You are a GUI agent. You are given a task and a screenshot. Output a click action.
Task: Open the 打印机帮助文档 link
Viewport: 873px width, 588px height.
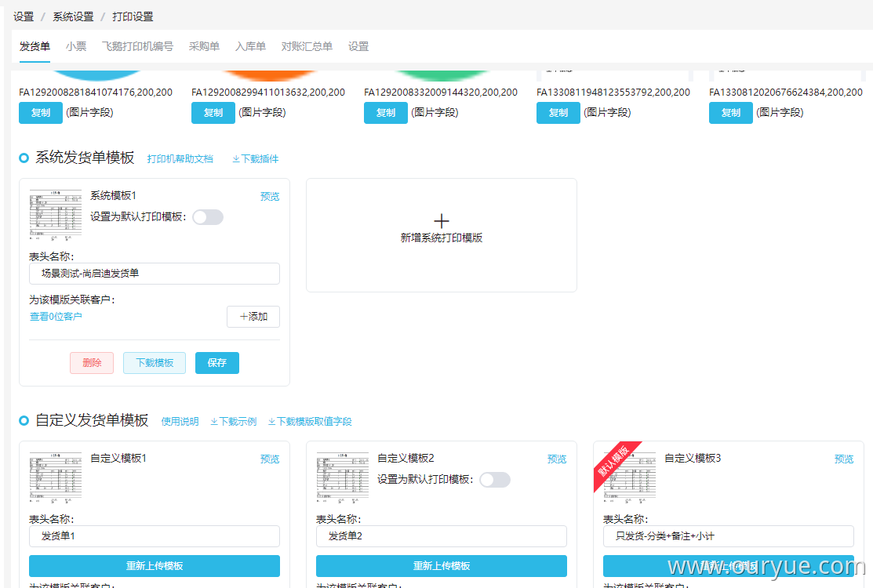(x=180, y=159)
